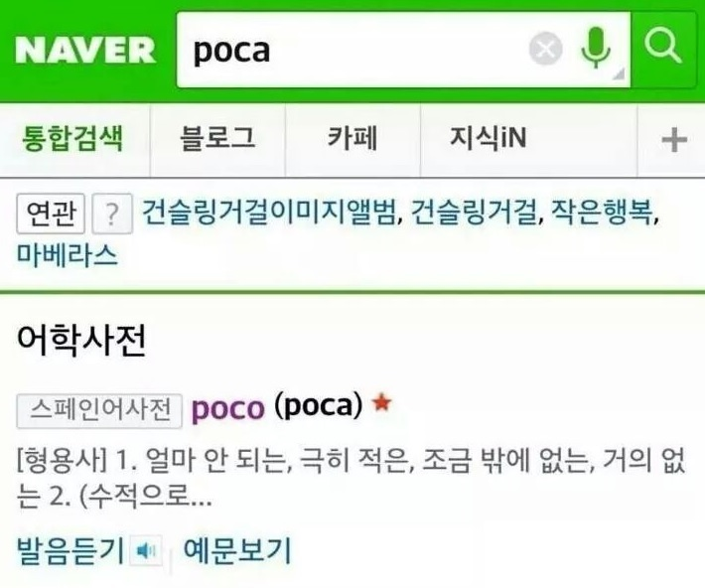The height and width of the screenshot is (588, 705).
Task: Open related search 작은행복
Action: pyautogui.click(x=602, y=212)
